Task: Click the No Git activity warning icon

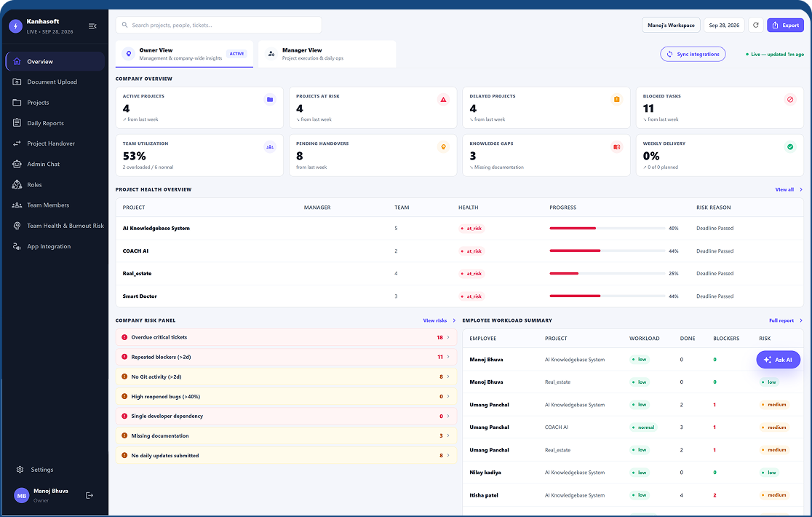Action: coord(124,376)
